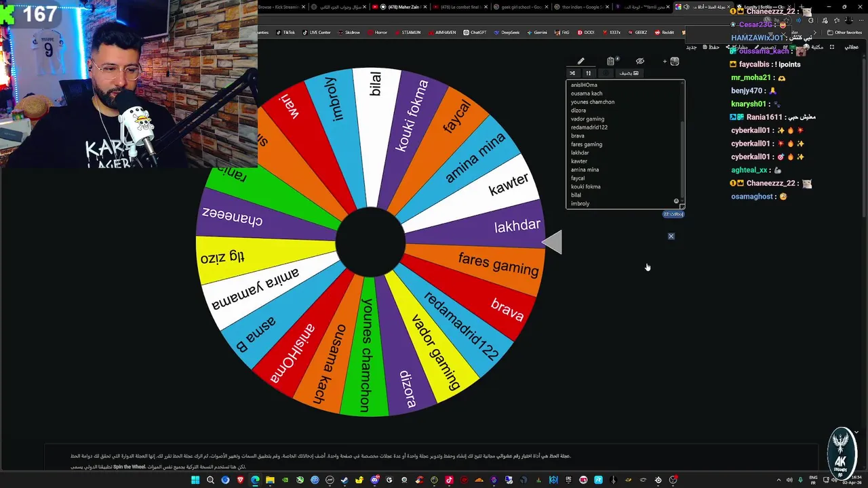Image resolution: width=868 pixels, height=488 pixels.
Task: Open File Explorer from taskbar
Action: (270, 480)
